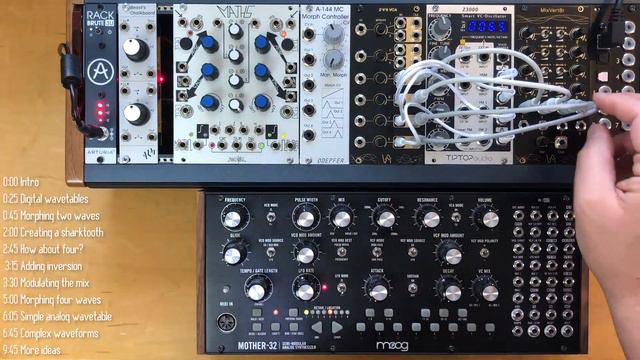Flip the VCF Mode switch
The image size is (640, 360).
point(377,251)
